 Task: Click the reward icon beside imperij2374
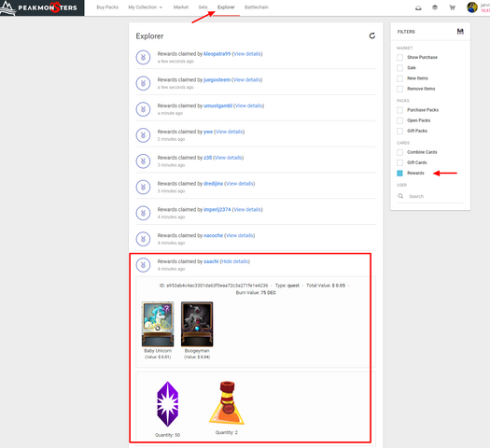click(x=143, y=213)
